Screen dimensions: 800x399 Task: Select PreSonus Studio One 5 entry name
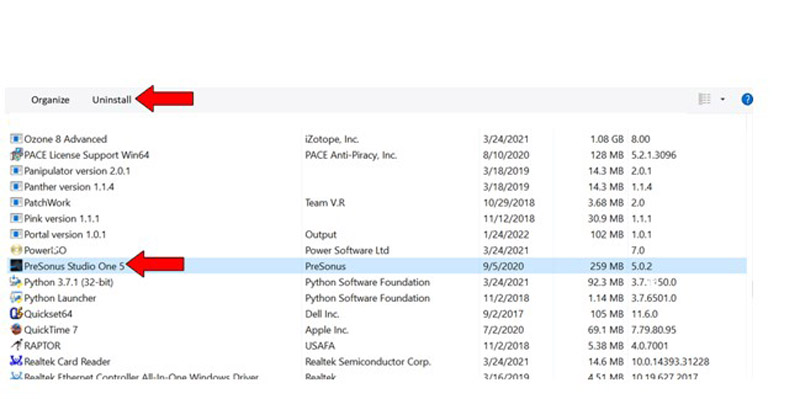74,266
